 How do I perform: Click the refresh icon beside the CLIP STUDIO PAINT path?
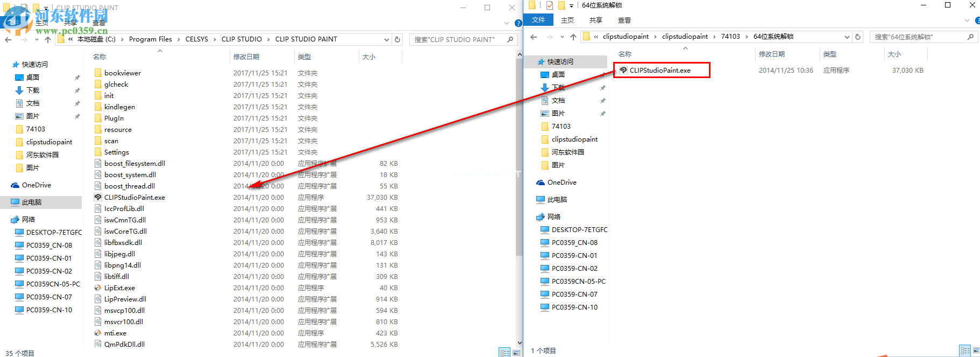pos(397,39)
